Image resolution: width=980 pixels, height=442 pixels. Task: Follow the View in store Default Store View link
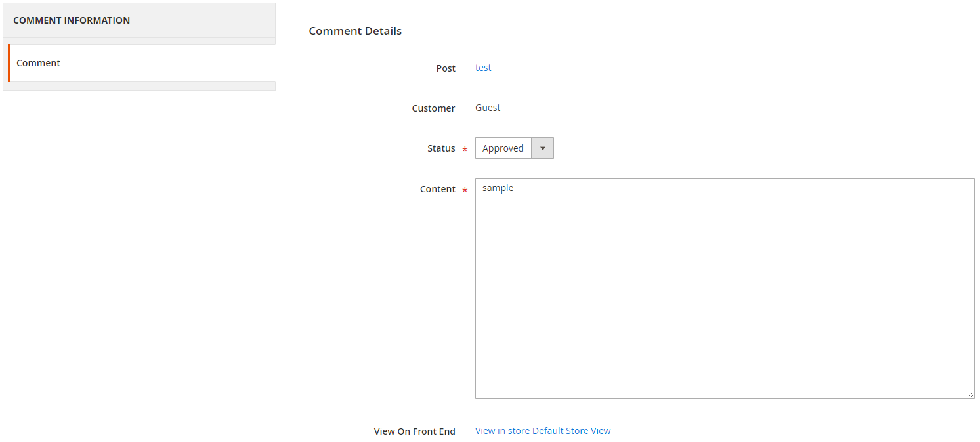543,431
